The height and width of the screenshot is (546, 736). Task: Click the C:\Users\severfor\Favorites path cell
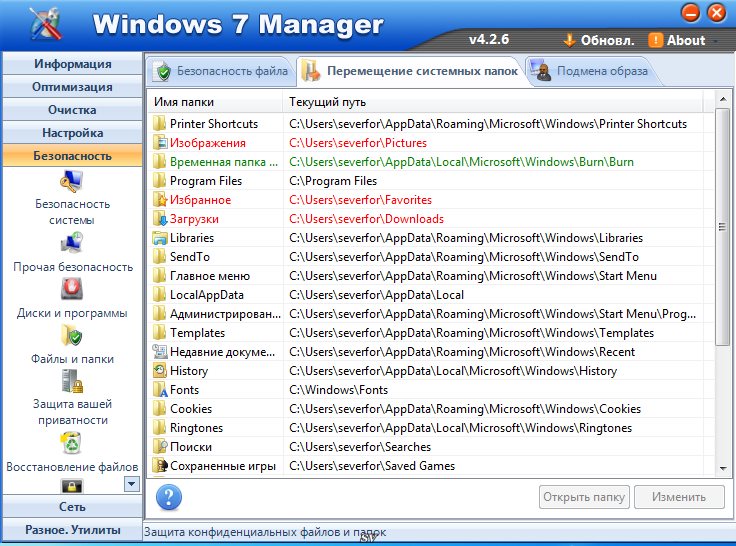(x=360, y=200)
